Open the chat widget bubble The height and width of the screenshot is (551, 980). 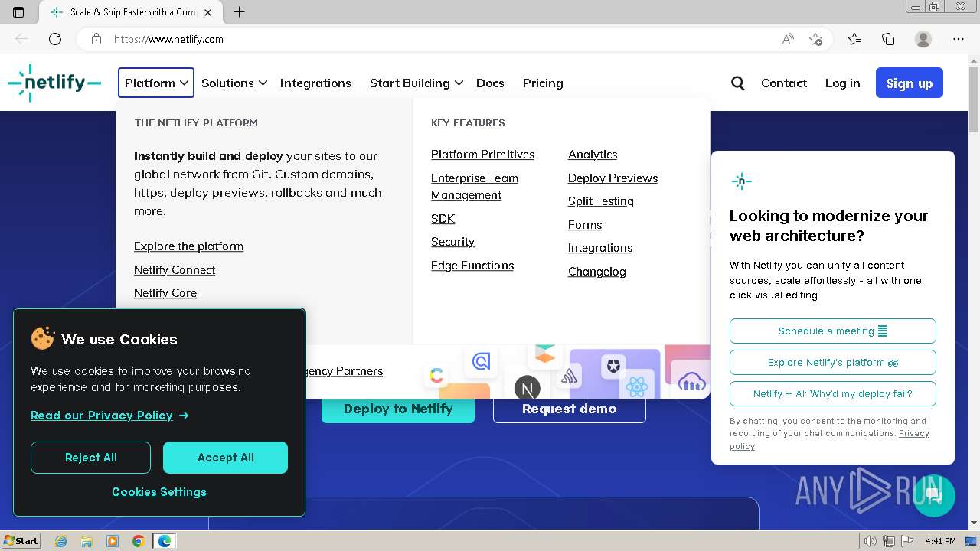click(934, 495)
